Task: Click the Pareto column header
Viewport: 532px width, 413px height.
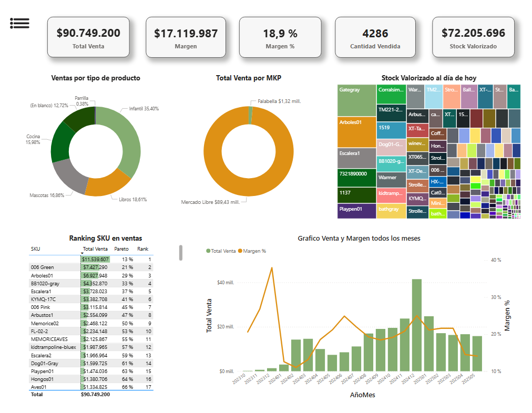Action: [x=121, y=249]
